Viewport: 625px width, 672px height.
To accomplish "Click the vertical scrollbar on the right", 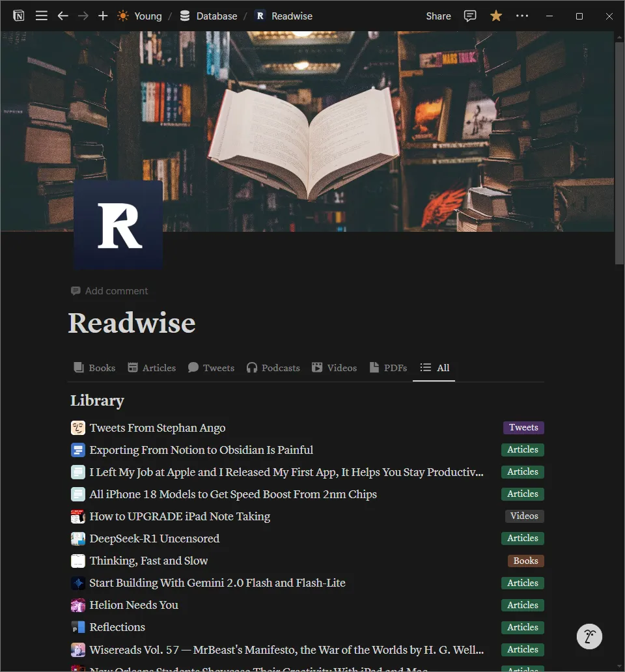I will point(619,150).
